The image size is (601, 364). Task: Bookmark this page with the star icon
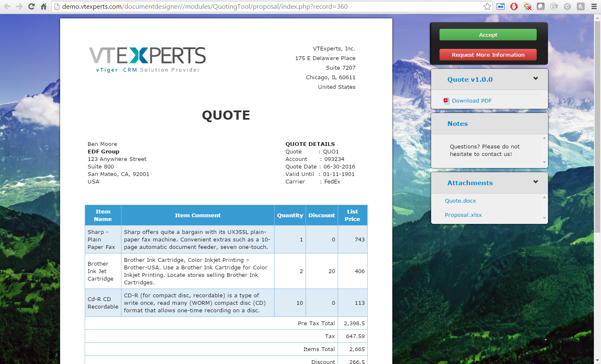(x=487, y=6)
